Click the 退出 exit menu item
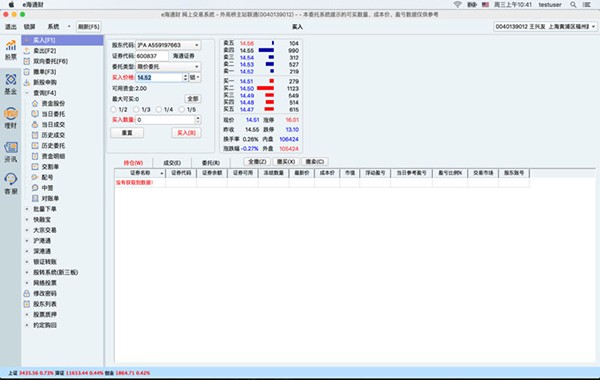 (11, 27)
